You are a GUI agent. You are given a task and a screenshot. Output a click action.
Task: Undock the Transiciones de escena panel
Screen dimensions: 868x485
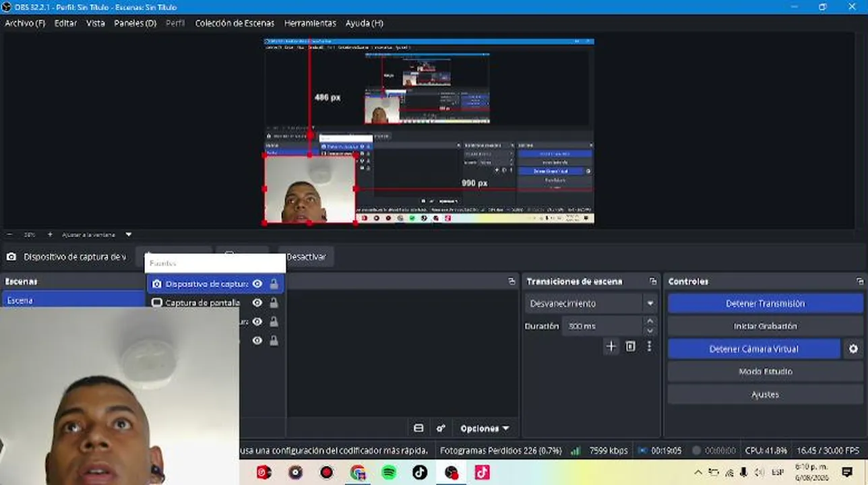pyautogui.click(x=653, y=282)
